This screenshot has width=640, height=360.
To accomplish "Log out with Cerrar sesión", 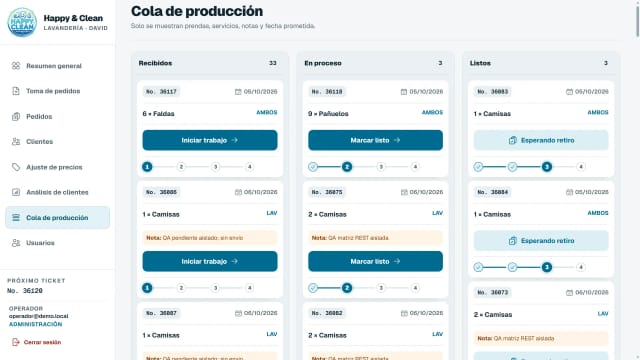I will [x=37, y=342].
